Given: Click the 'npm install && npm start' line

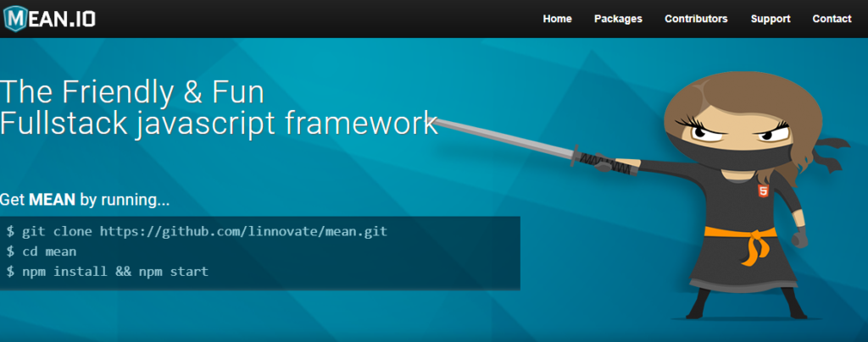Looking at the screenshot, I should point(108,271).
